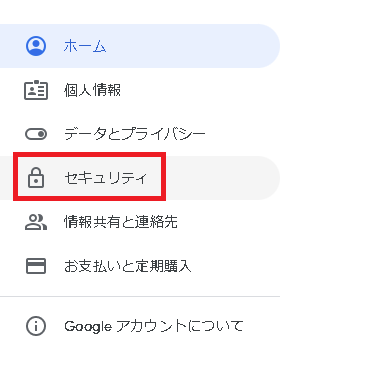Navigate to お支払いと定期購入 text entry
Viewport: 371px width, 368px height.
128,266
